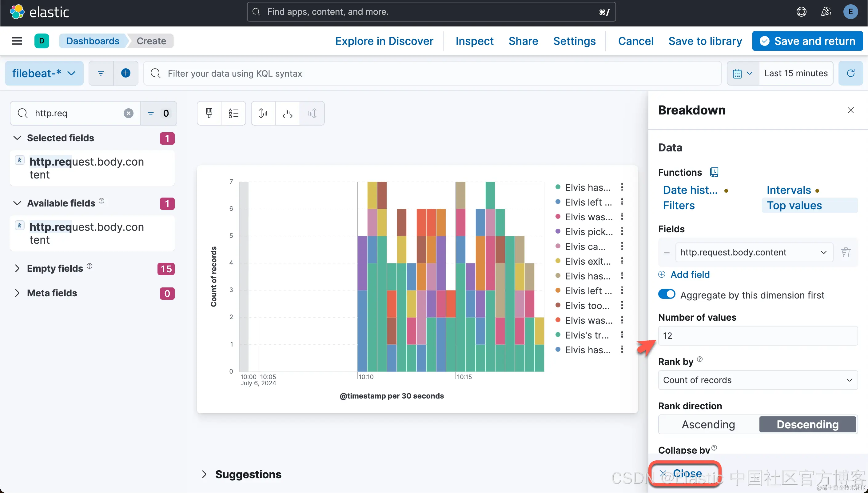Click Save and return button

pyautogui.click(x=807, y=41)
